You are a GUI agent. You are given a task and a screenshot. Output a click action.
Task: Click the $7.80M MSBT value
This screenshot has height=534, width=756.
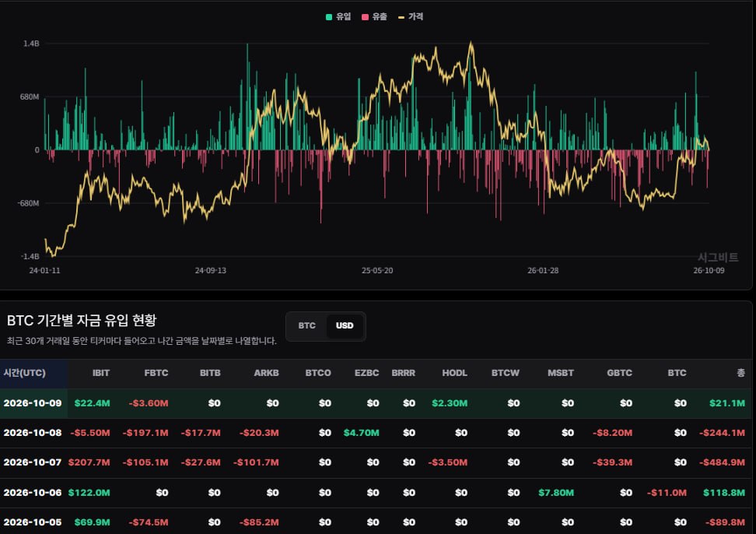[x=556, y=493]
